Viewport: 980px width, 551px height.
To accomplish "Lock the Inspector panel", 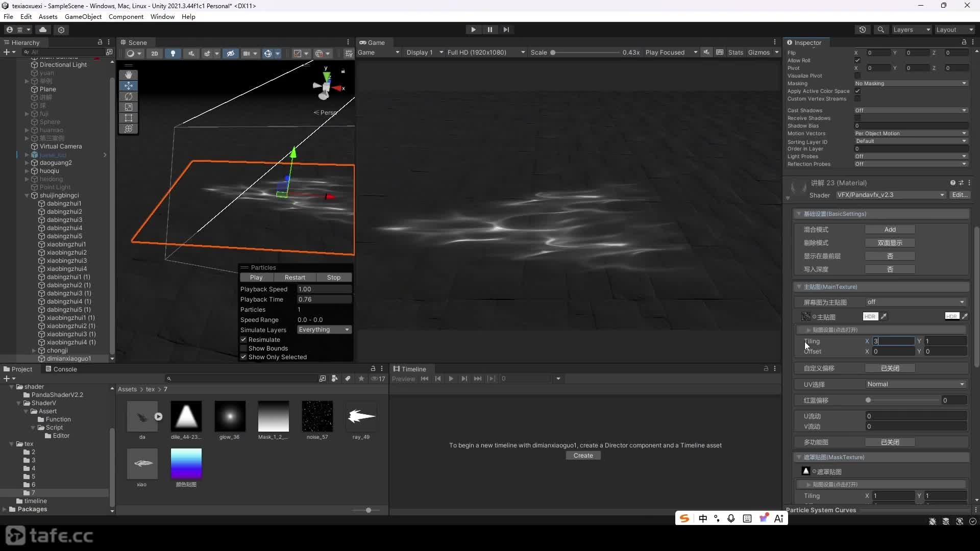I will (964, 42).
